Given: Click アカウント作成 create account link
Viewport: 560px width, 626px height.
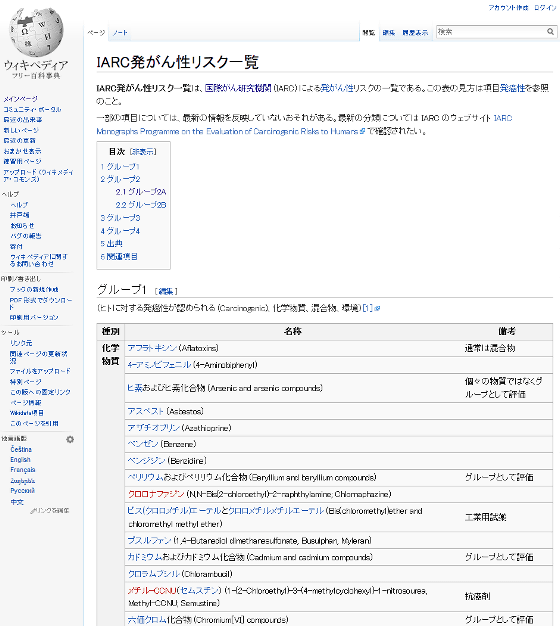Looking at the screenshot, I should click(x=508, y=8).
